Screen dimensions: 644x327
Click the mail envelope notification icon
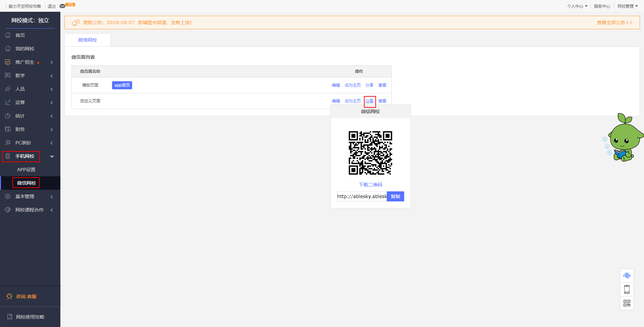[x=62, y=6]
